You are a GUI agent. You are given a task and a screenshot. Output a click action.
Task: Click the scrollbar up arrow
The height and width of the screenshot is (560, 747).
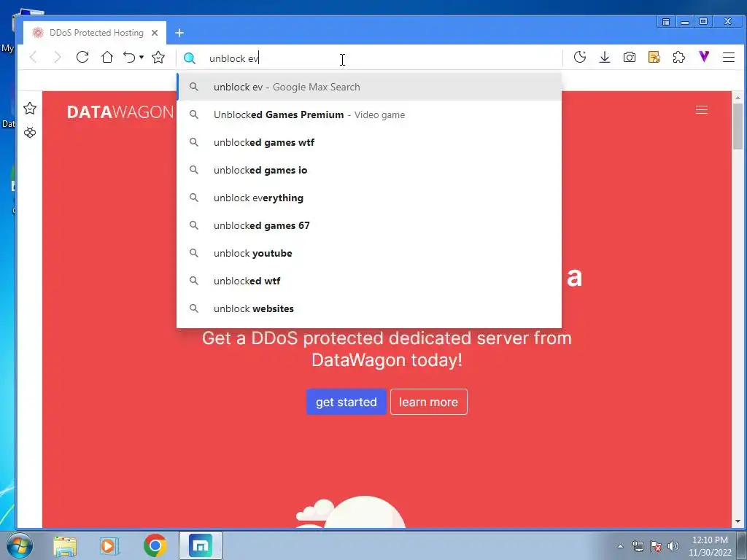[738, 97]
